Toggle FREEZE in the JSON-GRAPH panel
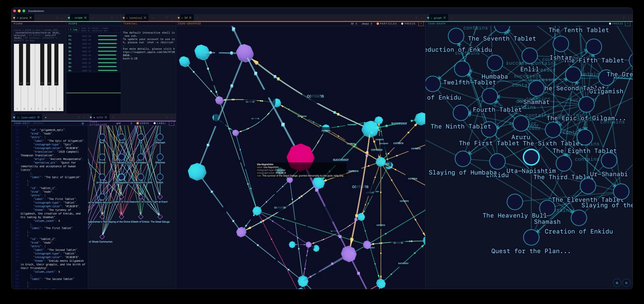Image resolution: width=644 pixels, height=304 pixels. [x=610, y=24]
